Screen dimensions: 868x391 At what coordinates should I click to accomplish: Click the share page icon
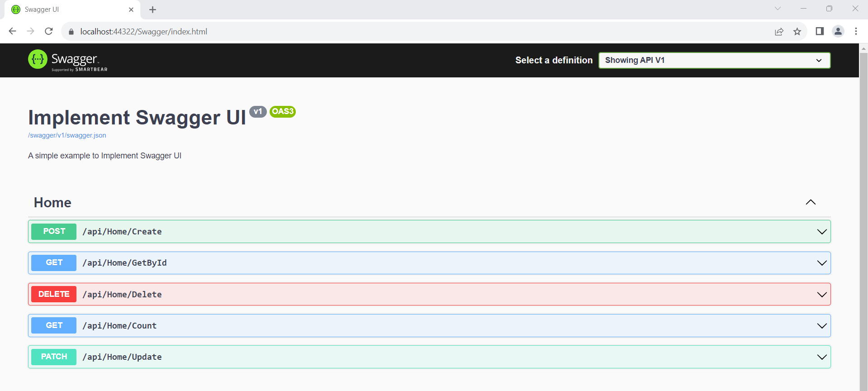[x=779, y=31]
